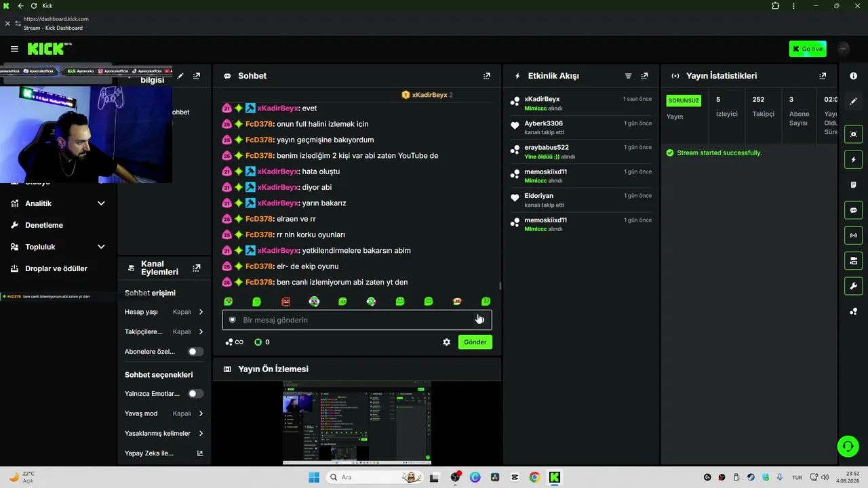Click FcD378 name in 'elraen ve rr' message
868x488 pixels.
[x=259, y=219]
